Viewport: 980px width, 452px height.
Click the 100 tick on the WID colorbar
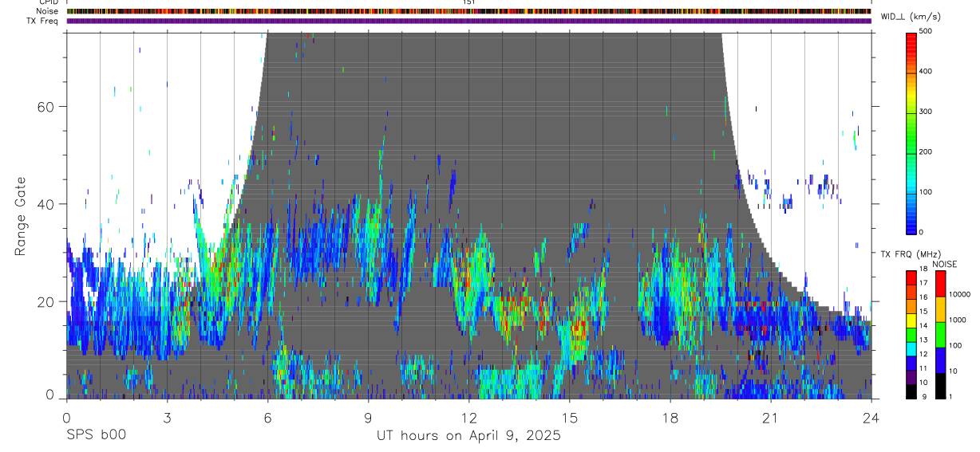[x=926, y=192]
